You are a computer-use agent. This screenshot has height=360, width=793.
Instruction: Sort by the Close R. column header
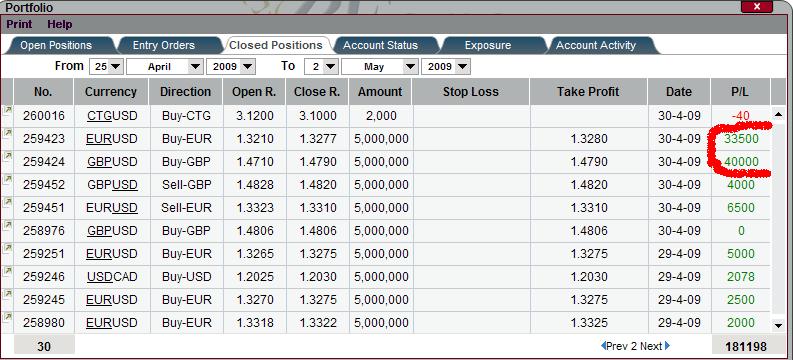coord(317,92)
